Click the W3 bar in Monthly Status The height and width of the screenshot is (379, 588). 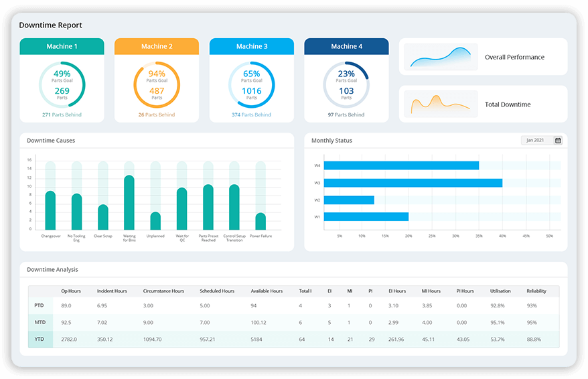pos(413,183)
